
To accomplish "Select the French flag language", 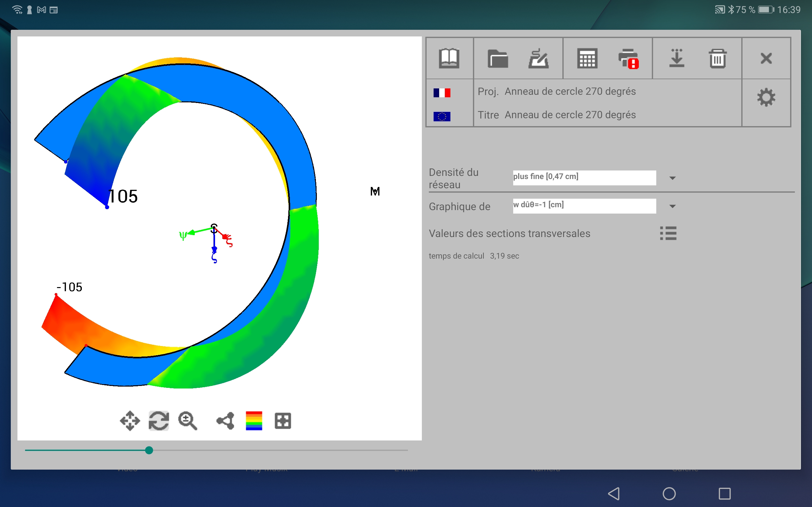I will click(442, 93).
